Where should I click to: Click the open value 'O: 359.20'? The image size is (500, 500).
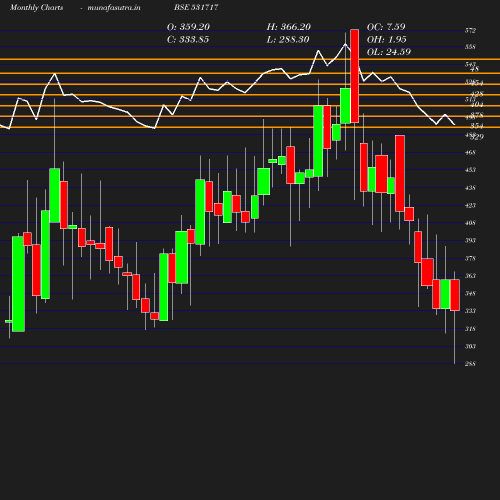(188, 27)
